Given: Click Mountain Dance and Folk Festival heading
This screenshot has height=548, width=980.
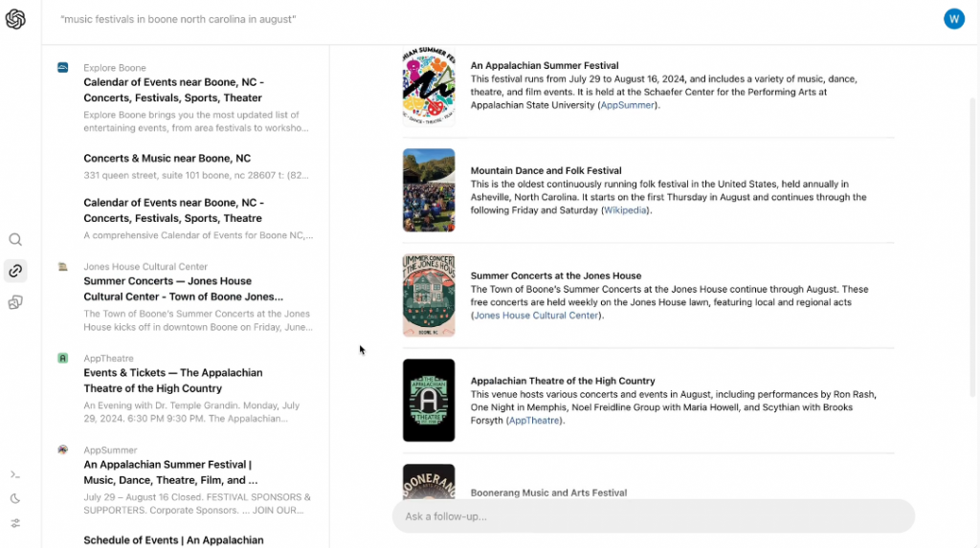Looking at the screenshot, I should (x=546, y=170).
